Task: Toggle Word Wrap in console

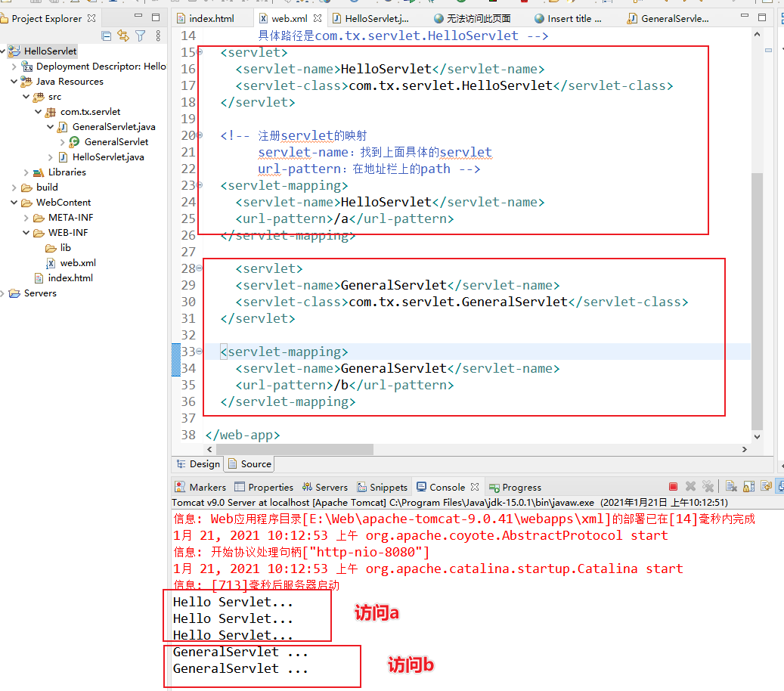Action: pos(766,486)
